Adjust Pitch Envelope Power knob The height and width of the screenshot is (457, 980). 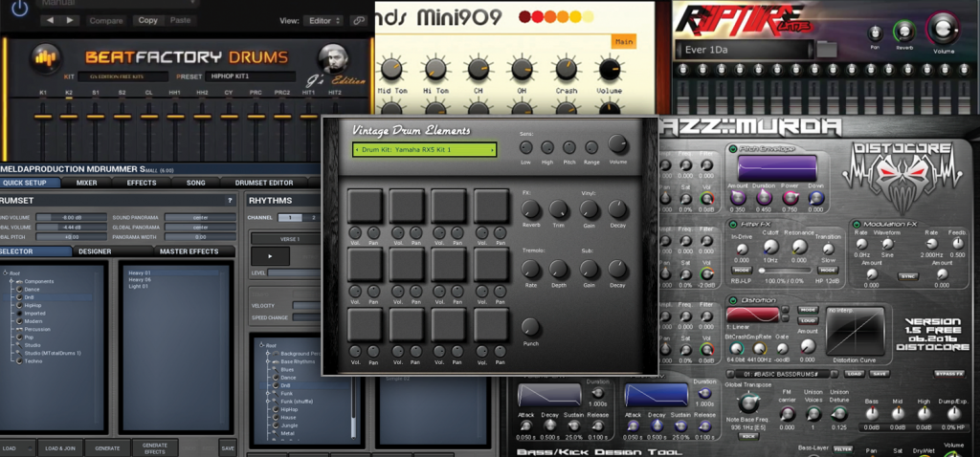click(790, 198)
